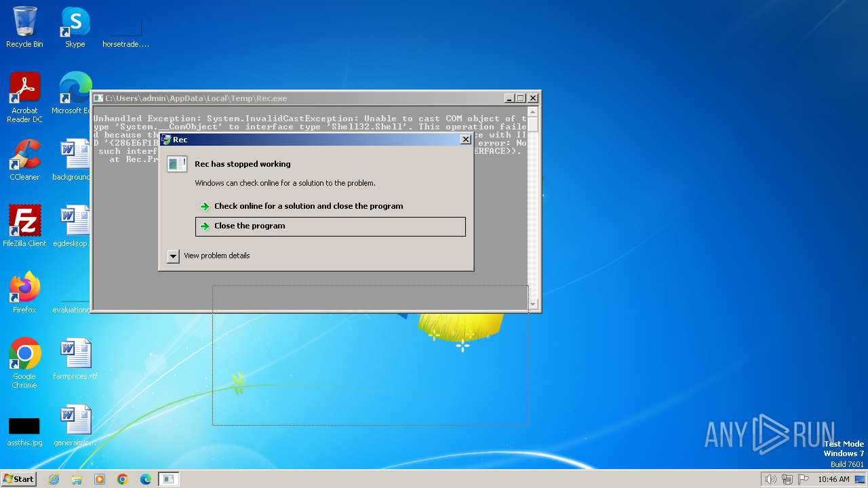Select egdesktop Word document icon
This screenshot has width=868, height=488.
73,226
